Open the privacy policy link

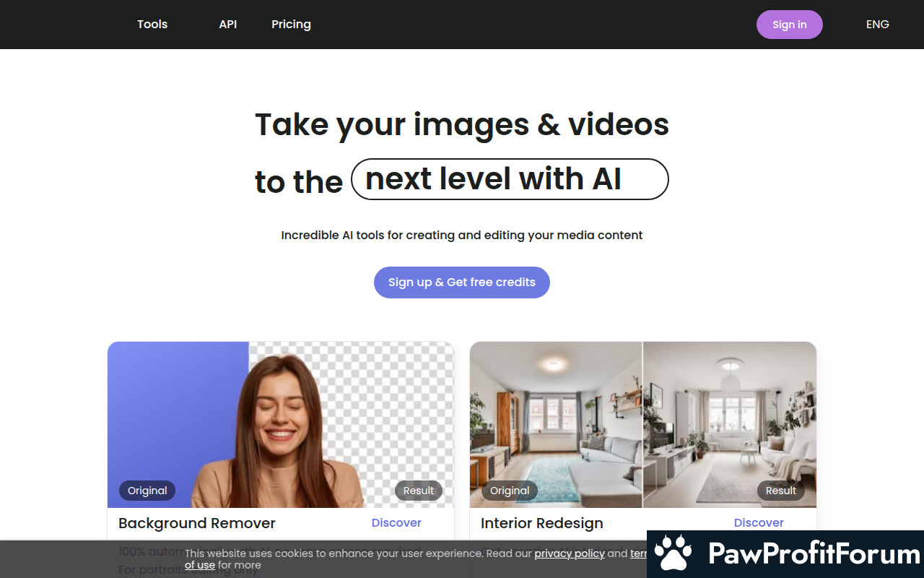click(x=570, y=553)
